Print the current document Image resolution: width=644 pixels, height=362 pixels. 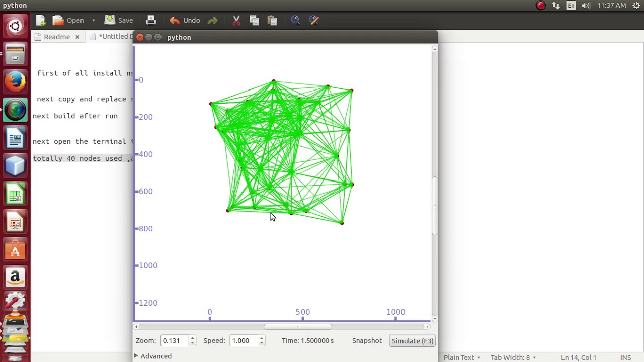click(151, 21)
